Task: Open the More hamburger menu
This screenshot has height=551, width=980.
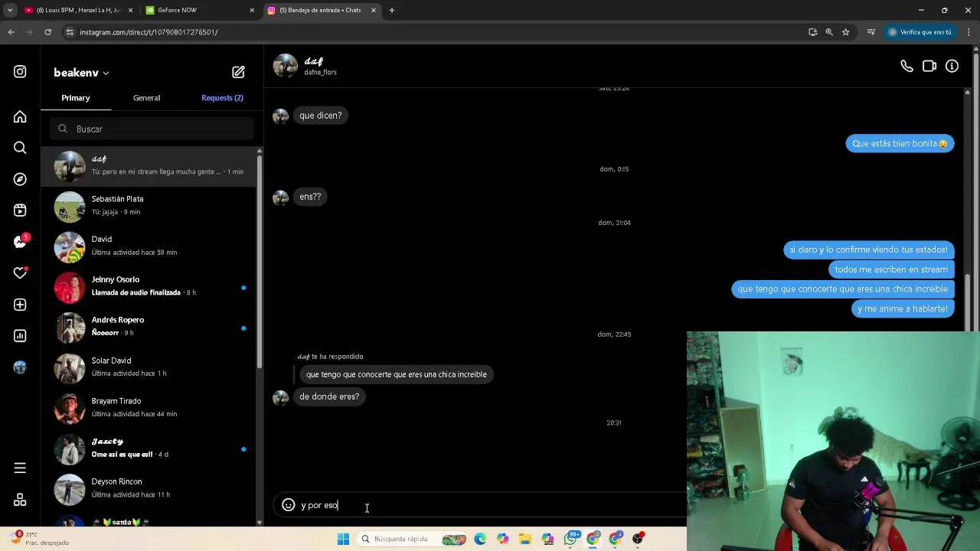Action: point(20,468)
